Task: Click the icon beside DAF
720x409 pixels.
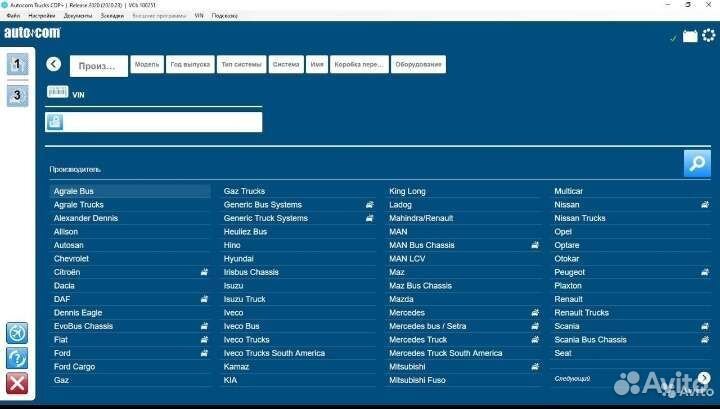Action: (x=204, y=299)
